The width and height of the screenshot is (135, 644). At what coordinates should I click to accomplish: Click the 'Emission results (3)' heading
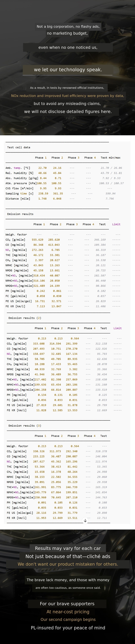point(25,426)
